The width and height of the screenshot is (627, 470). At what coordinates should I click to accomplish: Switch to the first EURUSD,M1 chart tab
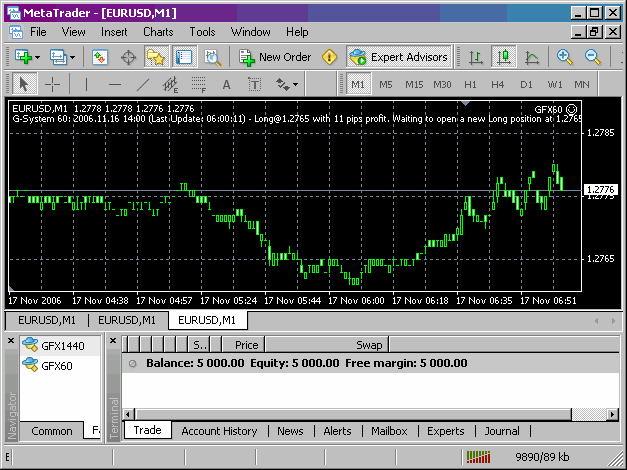click(x=47, y=320)
